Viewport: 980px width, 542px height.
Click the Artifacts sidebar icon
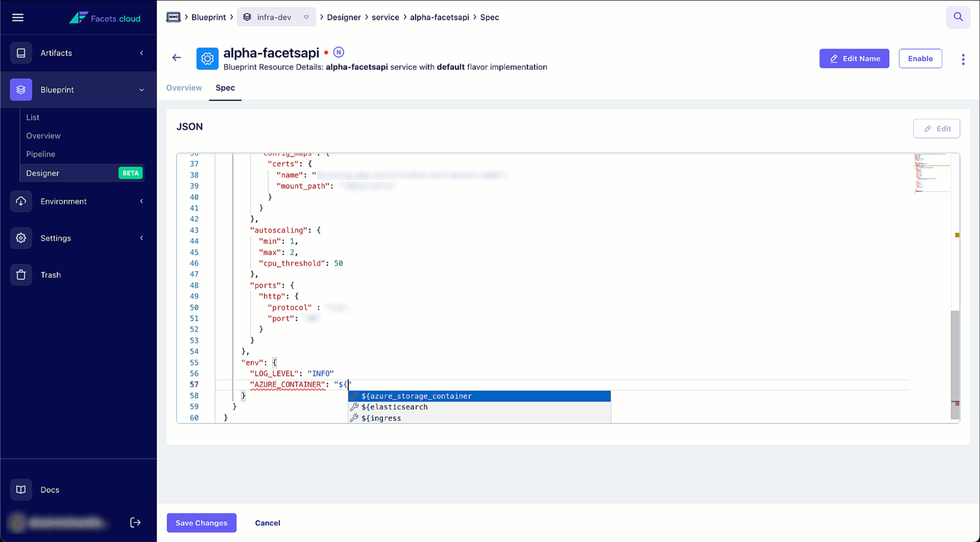click(21, 53)
